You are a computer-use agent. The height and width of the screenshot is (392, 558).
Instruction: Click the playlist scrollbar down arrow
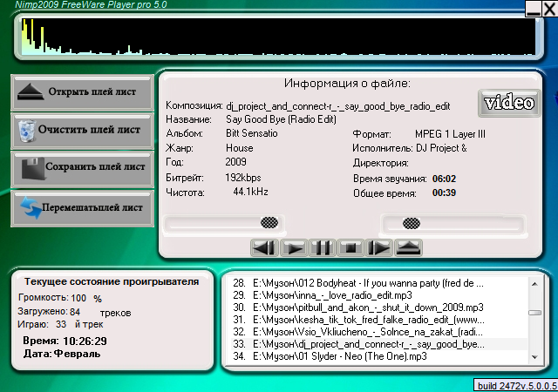click(x=538, y=357)
